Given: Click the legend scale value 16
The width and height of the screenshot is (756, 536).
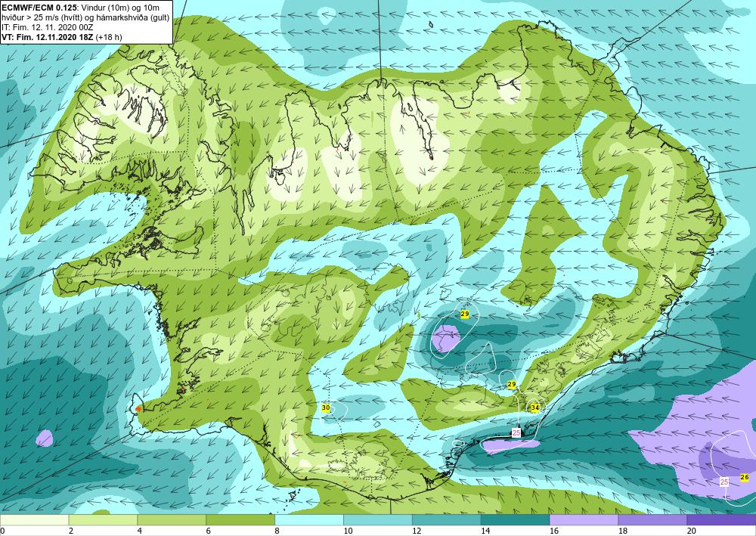Looking at the screenshot, I should [554, 531].
